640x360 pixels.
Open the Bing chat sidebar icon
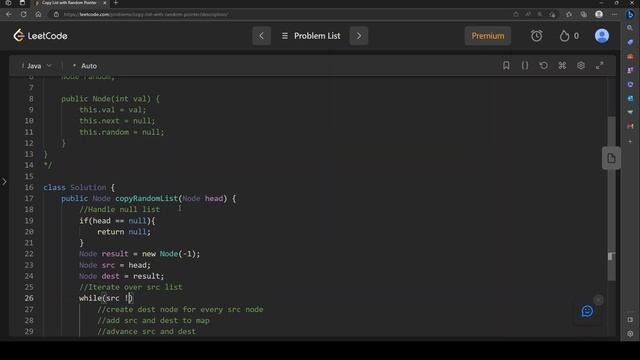coord(630,14)
